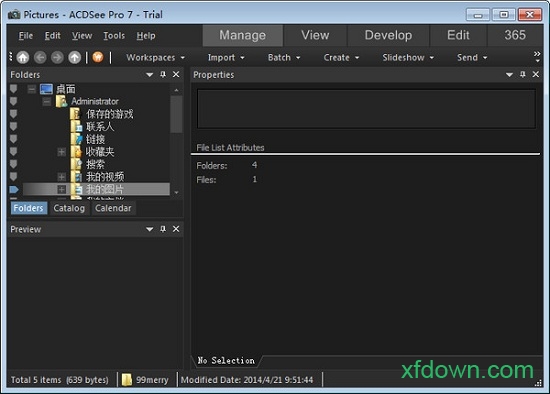The height and width of the screenshot is (394, 550).
Task: Switch to the Catalog pane tab
Action: point(69,208)
